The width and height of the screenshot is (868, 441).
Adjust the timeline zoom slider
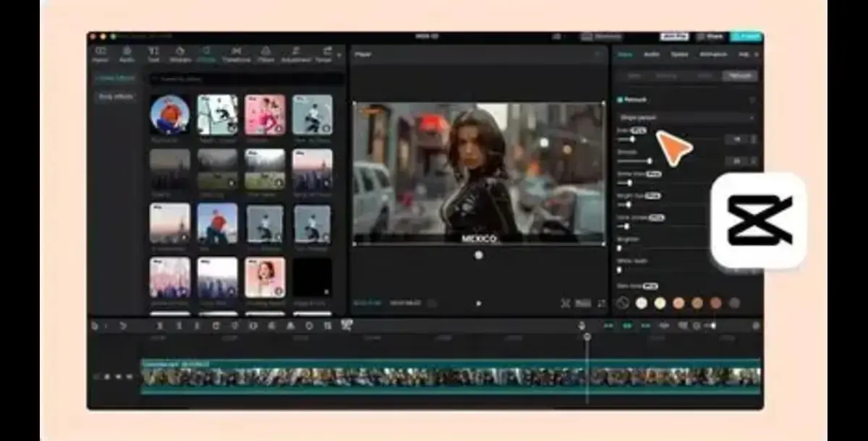[x=714, y=326]
